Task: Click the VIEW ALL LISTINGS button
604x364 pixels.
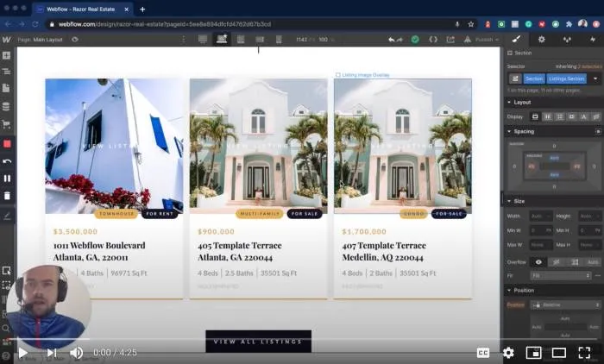Action: (259, 342)
